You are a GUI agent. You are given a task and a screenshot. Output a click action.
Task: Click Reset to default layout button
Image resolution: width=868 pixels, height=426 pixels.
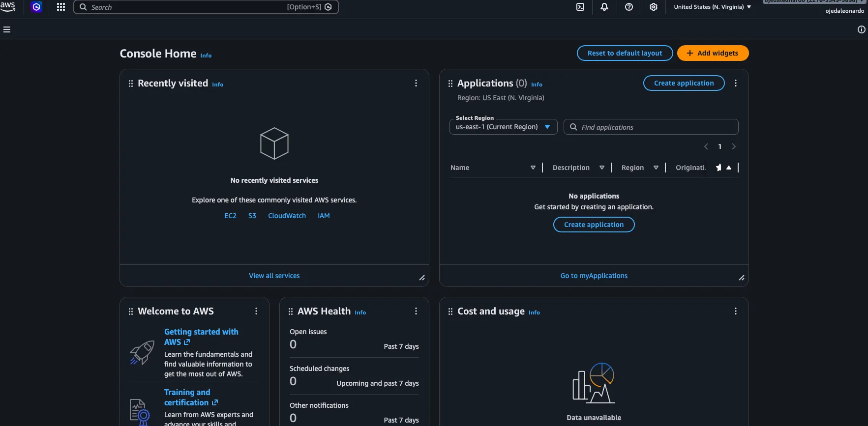coord(625,53)
